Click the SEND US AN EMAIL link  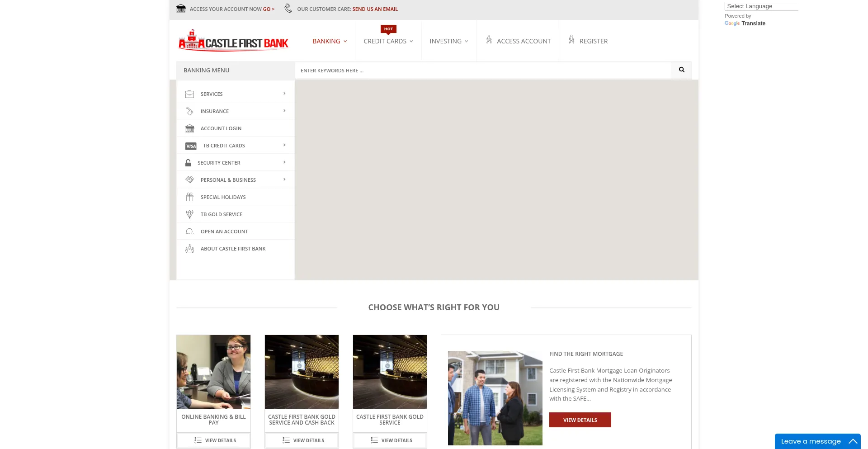pos(375,9)
